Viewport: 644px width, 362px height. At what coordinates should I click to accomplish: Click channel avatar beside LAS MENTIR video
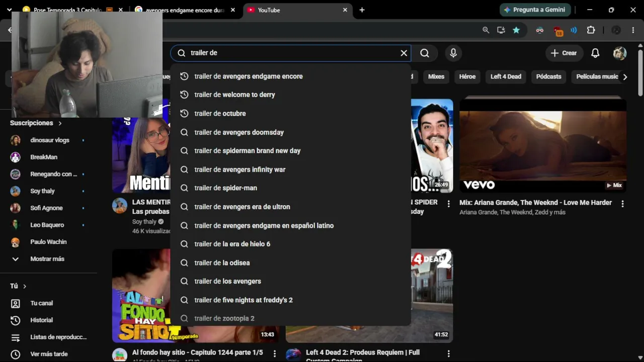click(x=120, y=206)
